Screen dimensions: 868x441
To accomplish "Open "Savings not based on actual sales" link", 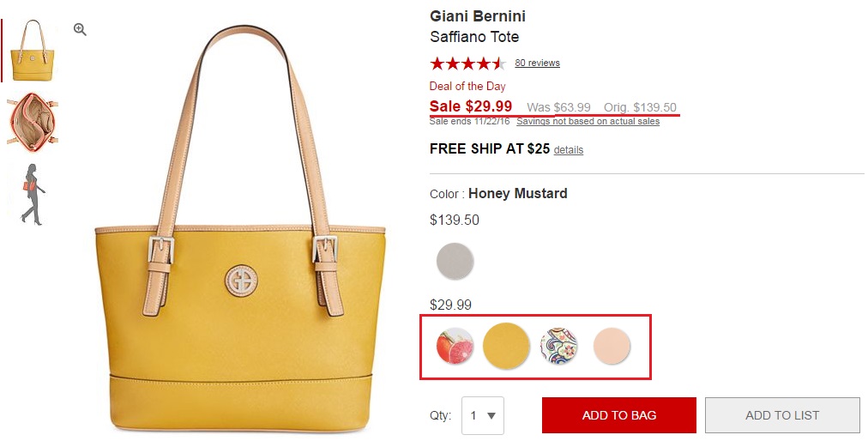I will [588, 122].
